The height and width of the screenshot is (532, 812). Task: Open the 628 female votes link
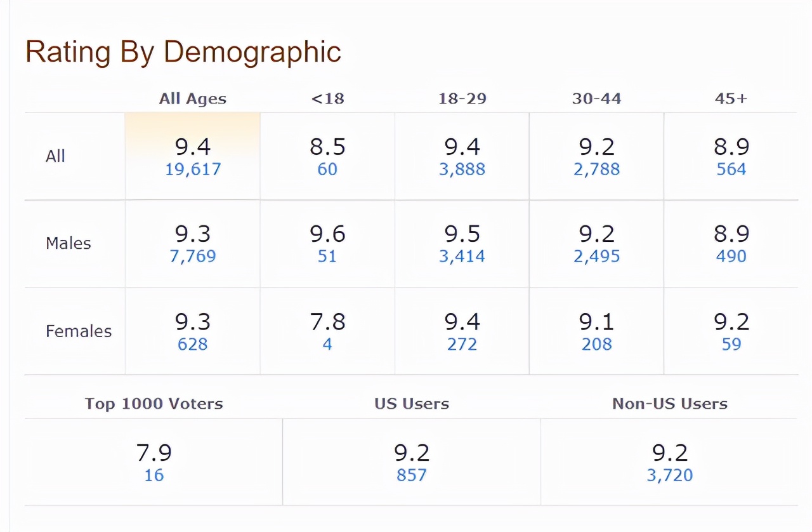(x=193, y=344)
